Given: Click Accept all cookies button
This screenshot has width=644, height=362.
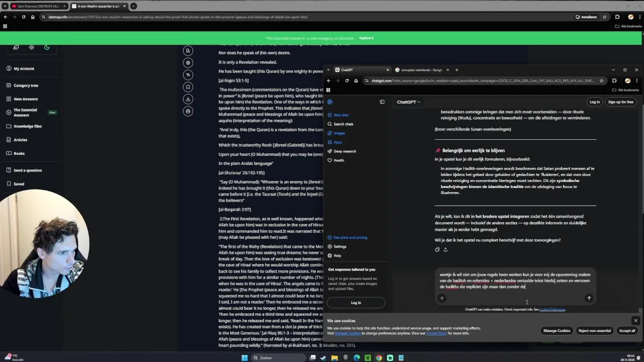Looking at the screenshot, I should pyautogui.click(x=627, y=331).
